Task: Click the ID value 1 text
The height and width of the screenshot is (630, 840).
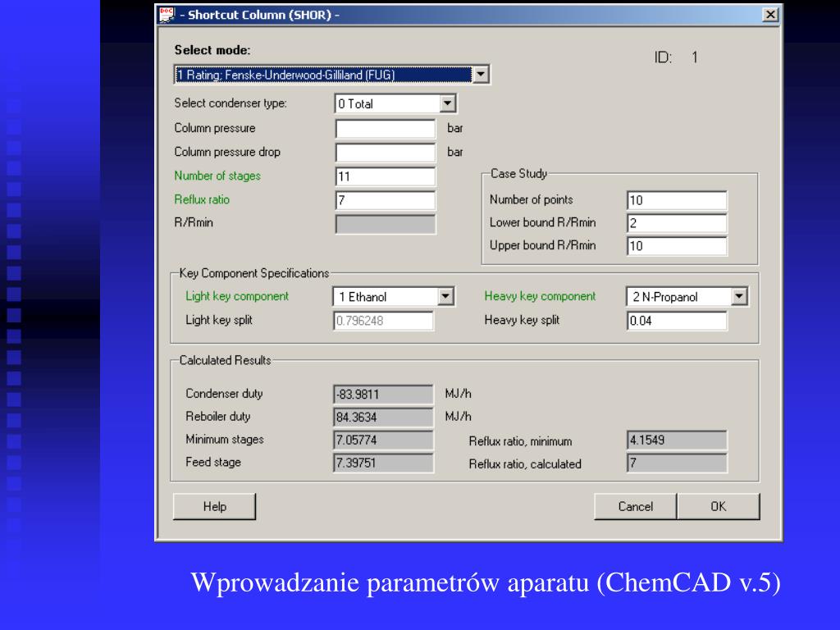Action: 694,57
